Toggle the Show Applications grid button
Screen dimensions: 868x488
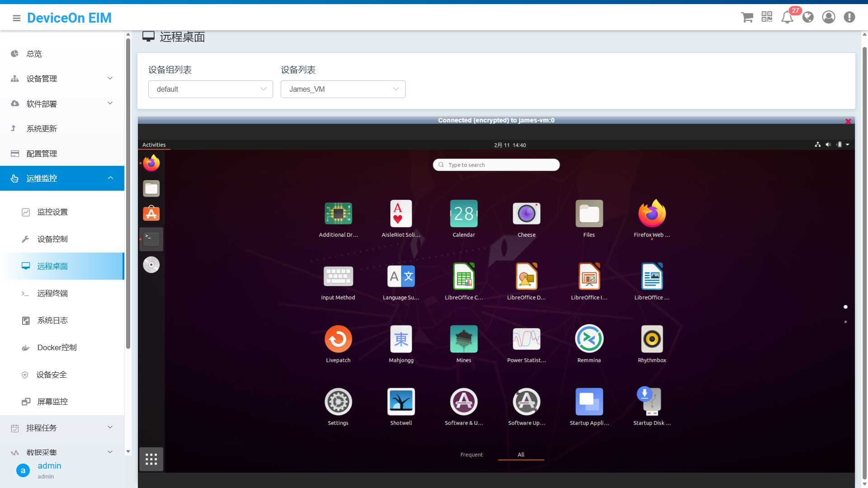coord(151,459)
